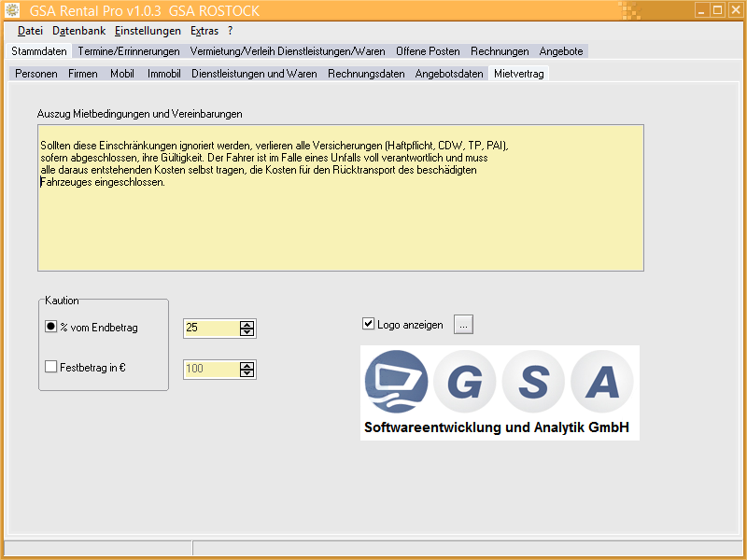Open the Datei menu
Image resolution: width=747 pixels, height=560 pixels.
pyautogui.click(x=30, y=31)
